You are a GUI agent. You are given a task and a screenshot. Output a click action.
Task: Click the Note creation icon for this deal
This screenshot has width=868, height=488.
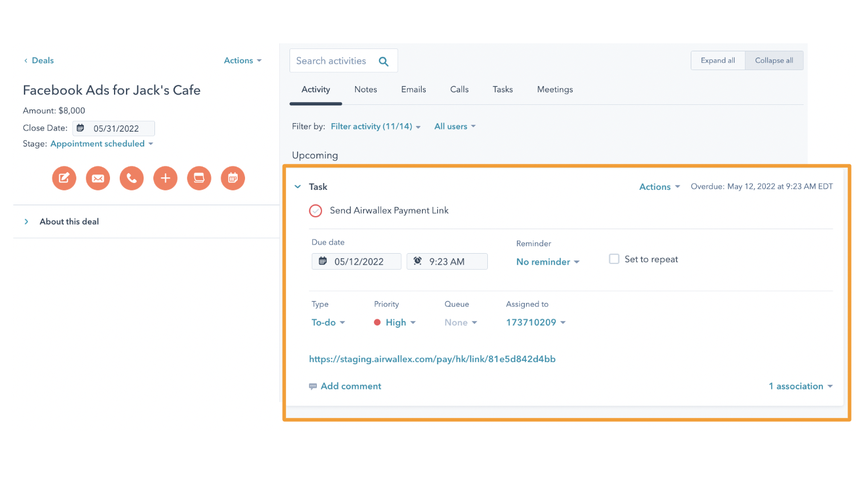click(64, 178)
